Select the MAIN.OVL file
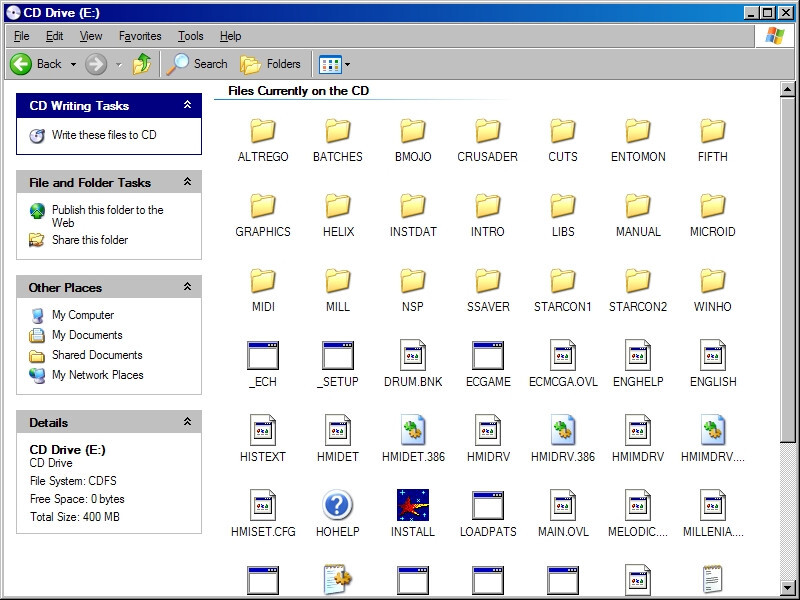 (563, 515)
